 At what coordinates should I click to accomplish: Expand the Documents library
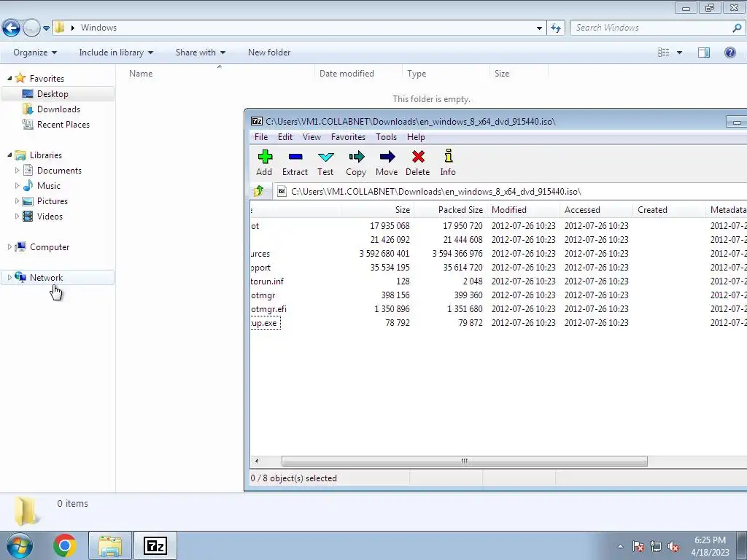18,170
